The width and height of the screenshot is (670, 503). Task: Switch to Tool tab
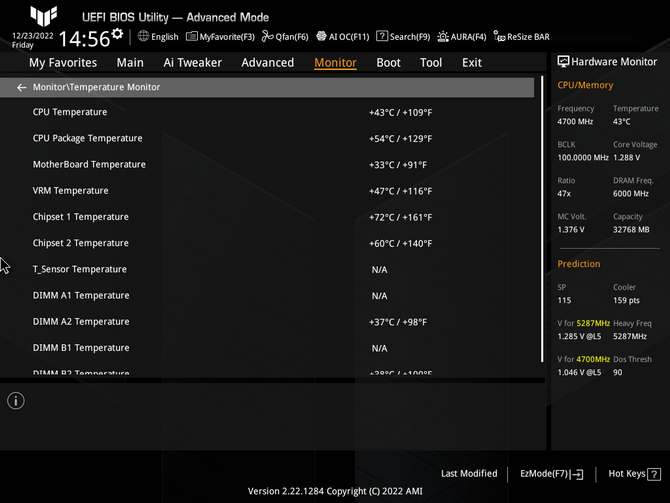(x=431, y=63)
